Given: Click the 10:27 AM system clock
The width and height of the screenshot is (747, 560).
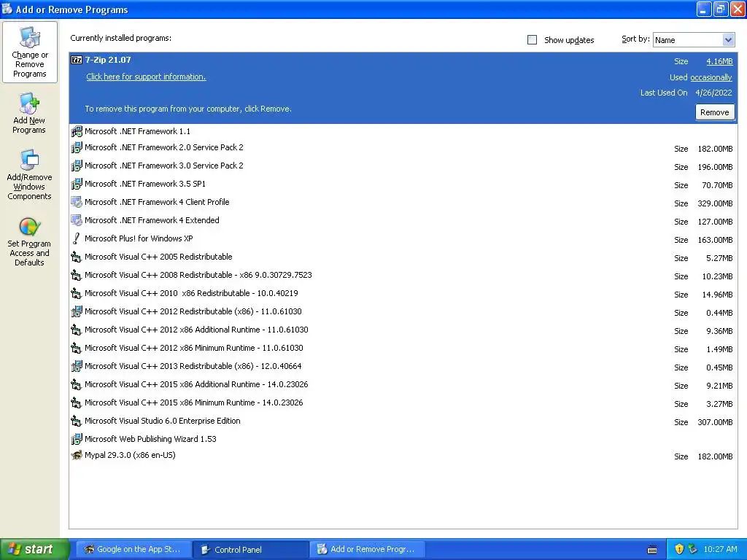Looking at the screenshot, I should coord(720,549).
